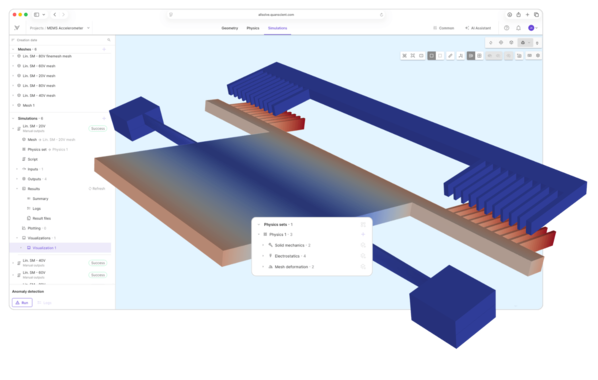
Task: Click the outlined square view-mode icon
Action: point(440,56)
